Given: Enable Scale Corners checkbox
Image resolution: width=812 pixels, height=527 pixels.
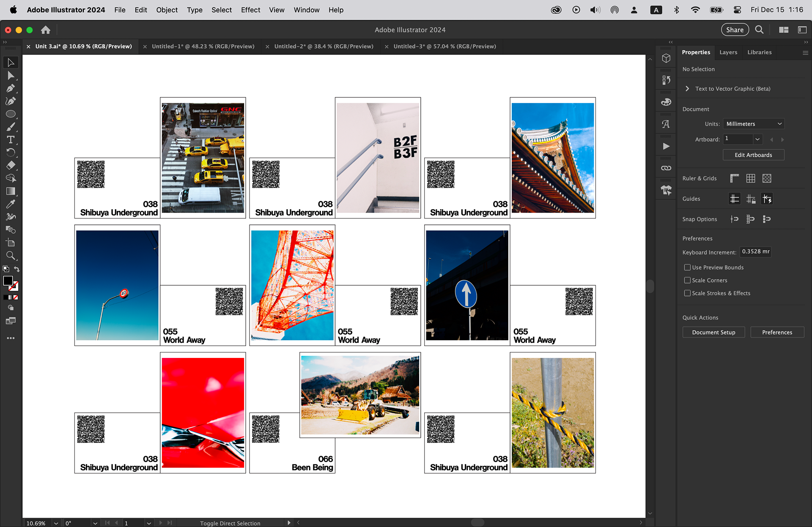Looking at the screenshot, I should (x=687, y=280).
